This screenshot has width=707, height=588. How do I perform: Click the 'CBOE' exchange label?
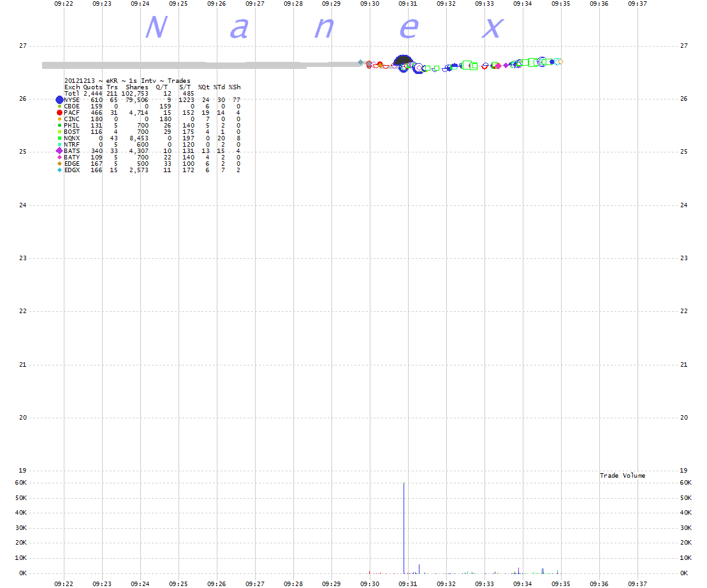pos(71,107)
